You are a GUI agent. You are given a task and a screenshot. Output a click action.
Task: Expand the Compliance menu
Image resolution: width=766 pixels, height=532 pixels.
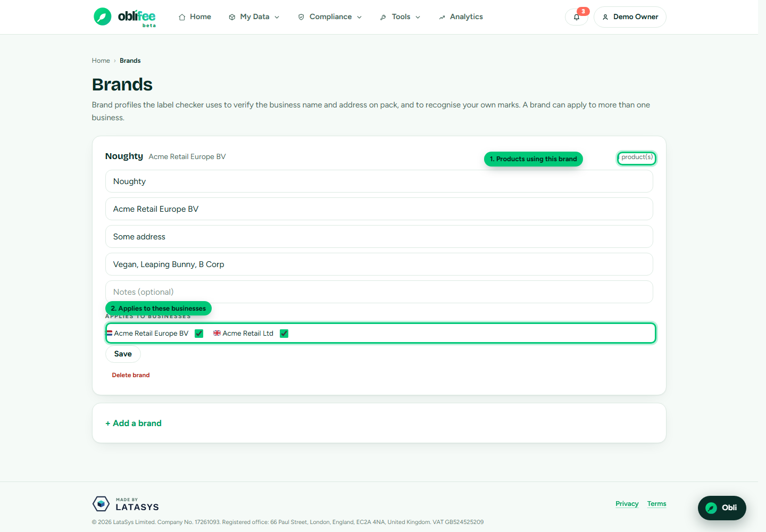click(x=330, y=17)
